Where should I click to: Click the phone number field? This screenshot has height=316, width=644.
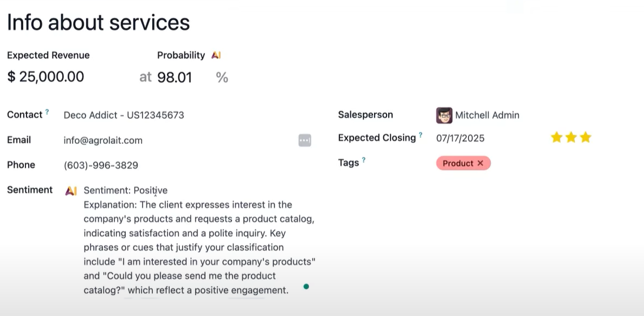coord(101,165)
